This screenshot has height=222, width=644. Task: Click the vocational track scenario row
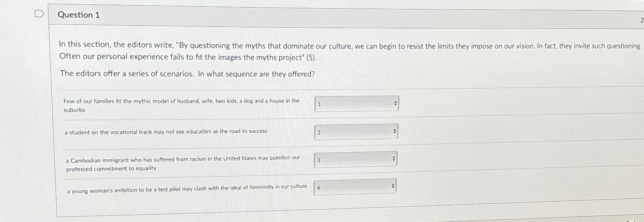[167, 131]
